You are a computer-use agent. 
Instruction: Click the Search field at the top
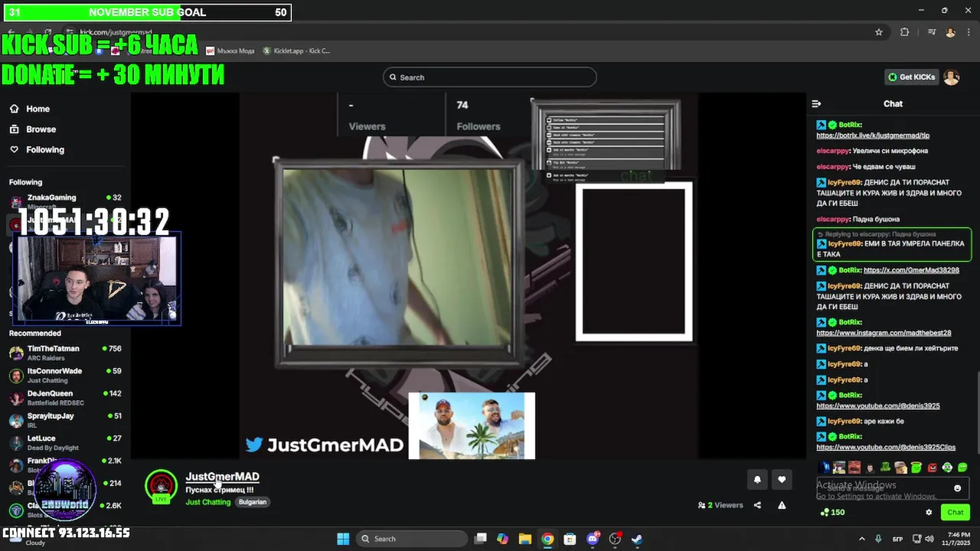[x=489, y=77]
